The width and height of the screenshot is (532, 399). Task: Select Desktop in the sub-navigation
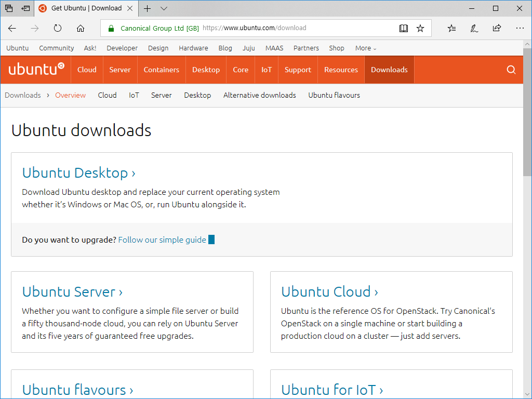tap(197, 96)
